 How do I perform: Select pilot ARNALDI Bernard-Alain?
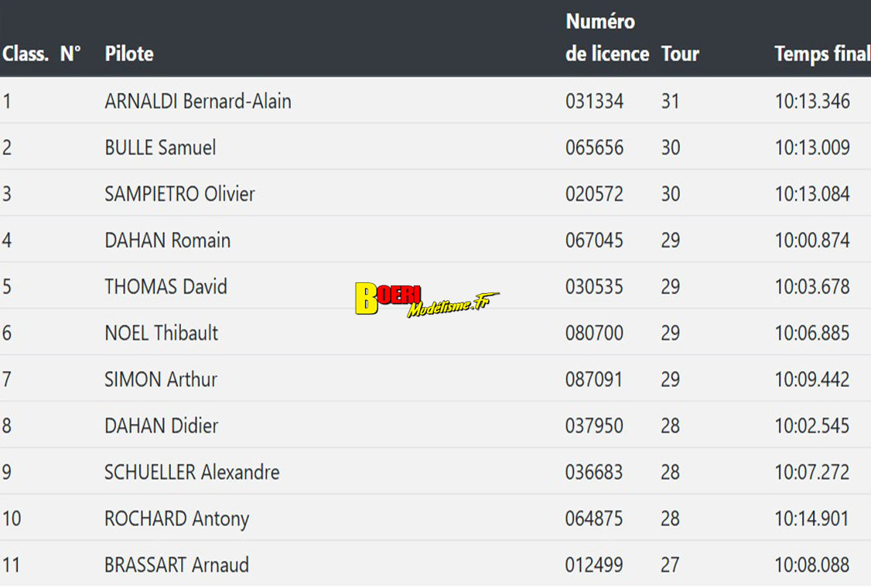[198, 101]
